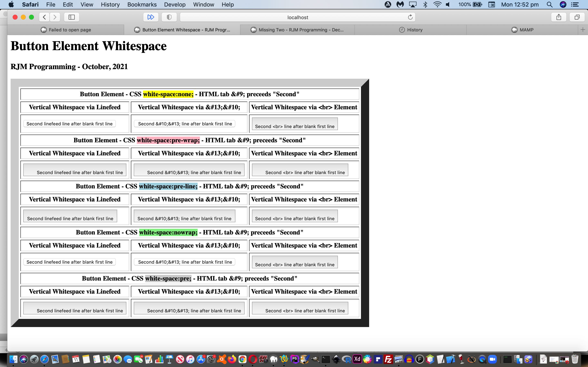Open the Notification Center list icon
The height and width of the screenshot is (367, 588).
tap(575, 4)
